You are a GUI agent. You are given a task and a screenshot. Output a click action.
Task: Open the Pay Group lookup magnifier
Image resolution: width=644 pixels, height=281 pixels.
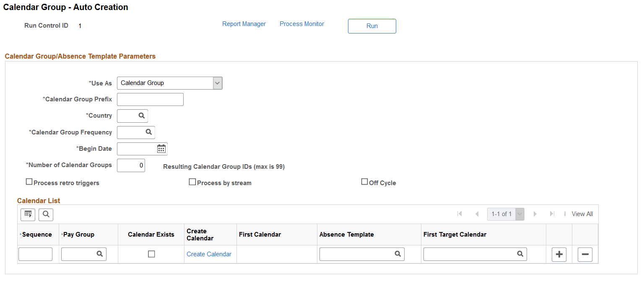coord(100,254)
